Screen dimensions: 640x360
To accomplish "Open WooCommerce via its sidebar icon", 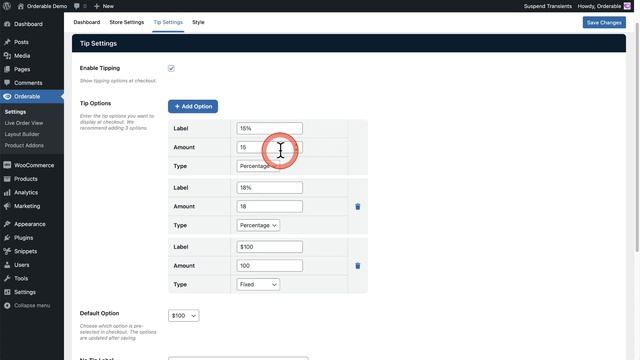I will 7,165.
